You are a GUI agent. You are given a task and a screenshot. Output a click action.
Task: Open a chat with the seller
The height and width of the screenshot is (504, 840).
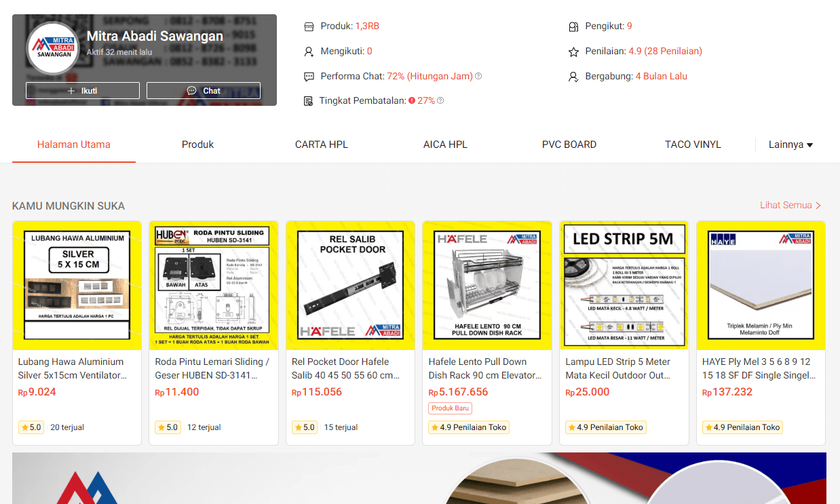tap(204, 91)
